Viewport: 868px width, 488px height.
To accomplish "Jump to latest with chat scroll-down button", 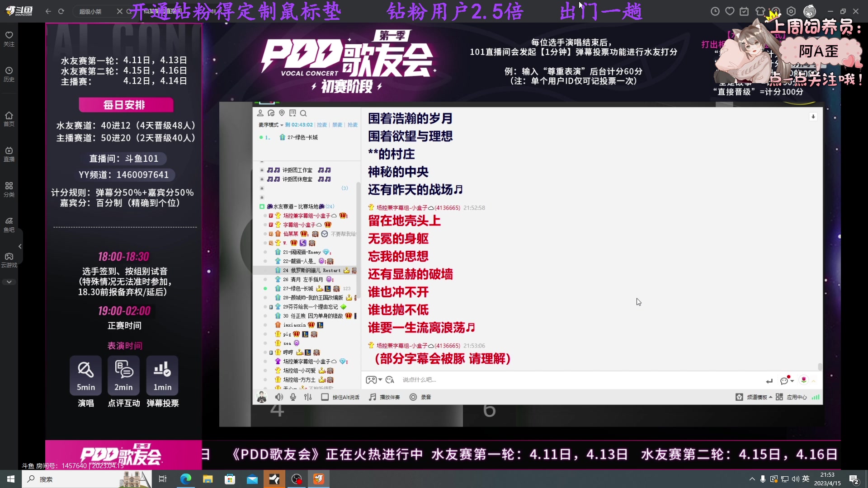I will click(x=813, y=117).
